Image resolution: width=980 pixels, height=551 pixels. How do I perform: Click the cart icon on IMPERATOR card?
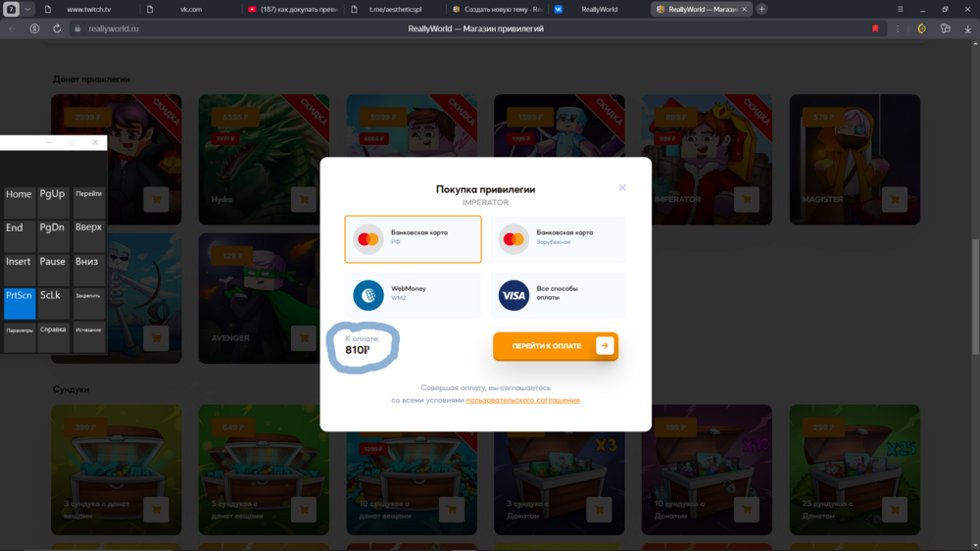pos(747,199)
